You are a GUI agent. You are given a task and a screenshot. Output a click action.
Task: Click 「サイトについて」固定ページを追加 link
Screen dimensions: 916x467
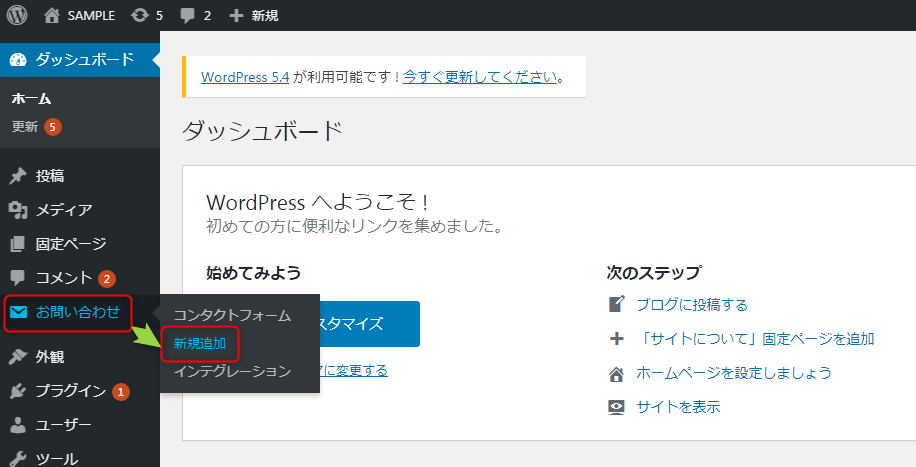coord(756,339)
